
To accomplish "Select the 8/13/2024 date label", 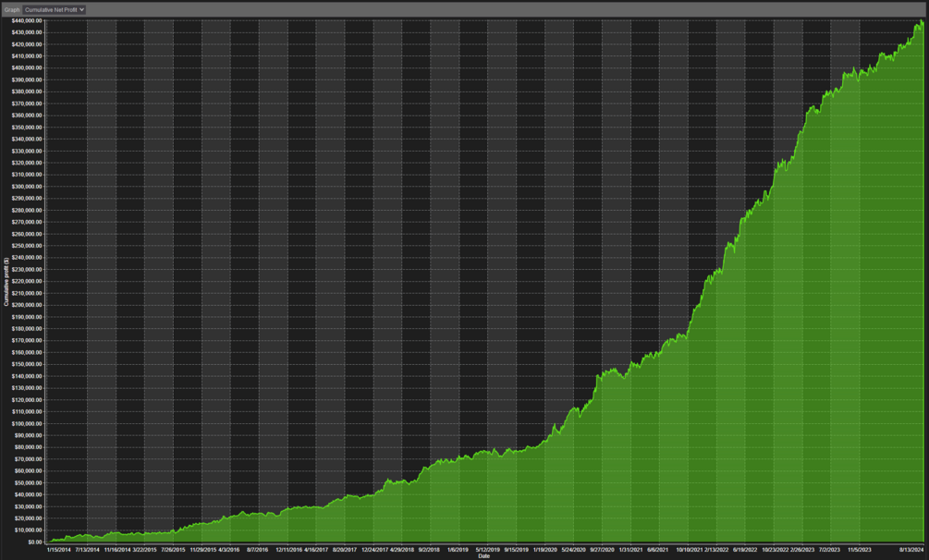I will [x=911, y=550].
